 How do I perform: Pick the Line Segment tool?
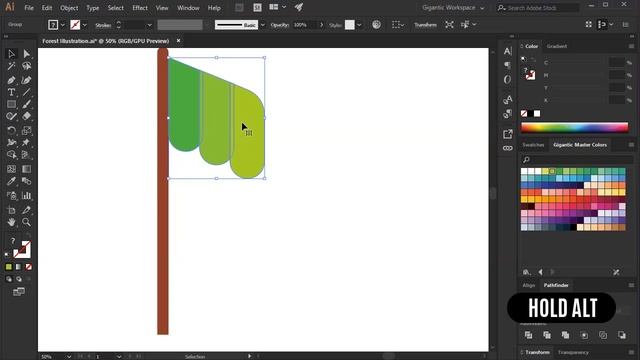tap(27, 92)
